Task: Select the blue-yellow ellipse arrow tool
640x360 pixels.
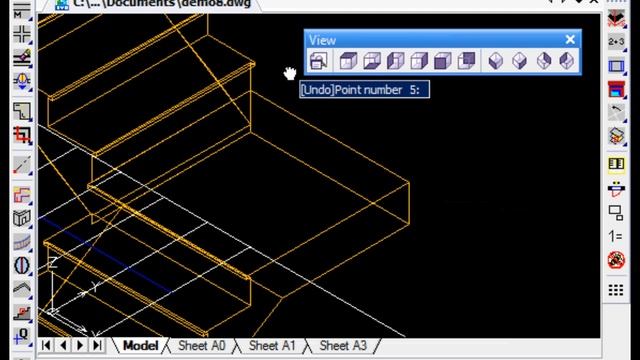Action: [x=22, y=82]
